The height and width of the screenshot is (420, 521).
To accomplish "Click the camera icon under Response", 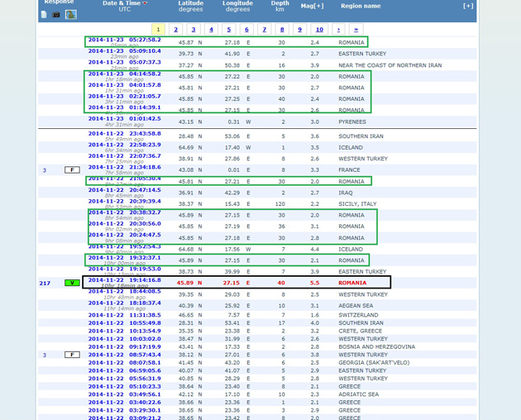I will pyautogui.click(x=56, y=14).
